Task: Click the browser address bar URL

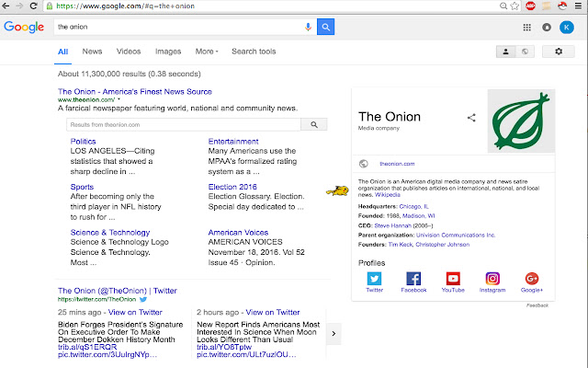Action: pos(125,6)
